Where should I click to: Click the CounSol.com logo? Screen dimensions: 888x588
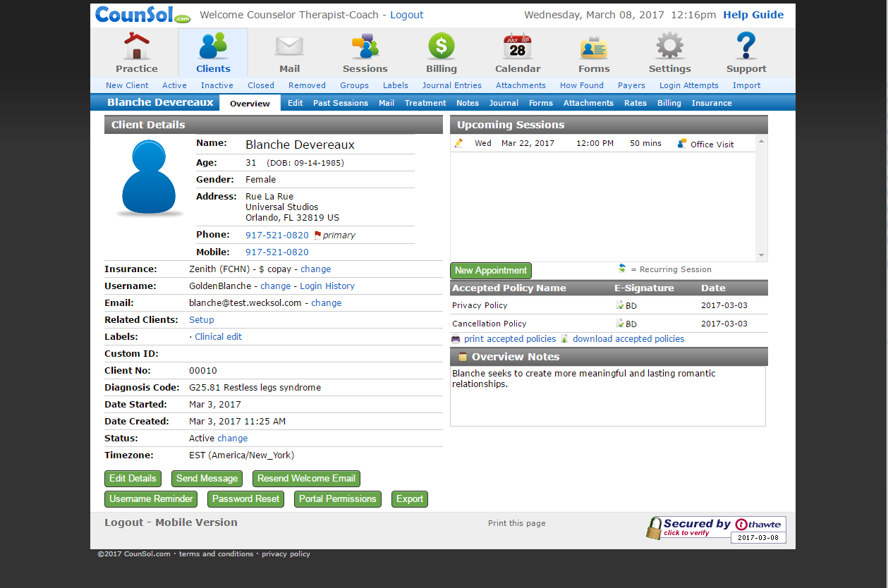point(143,14)
